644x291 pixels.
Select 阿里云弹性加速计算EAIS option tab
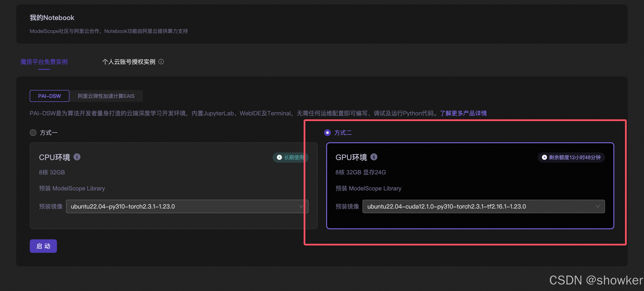(106, 96)
